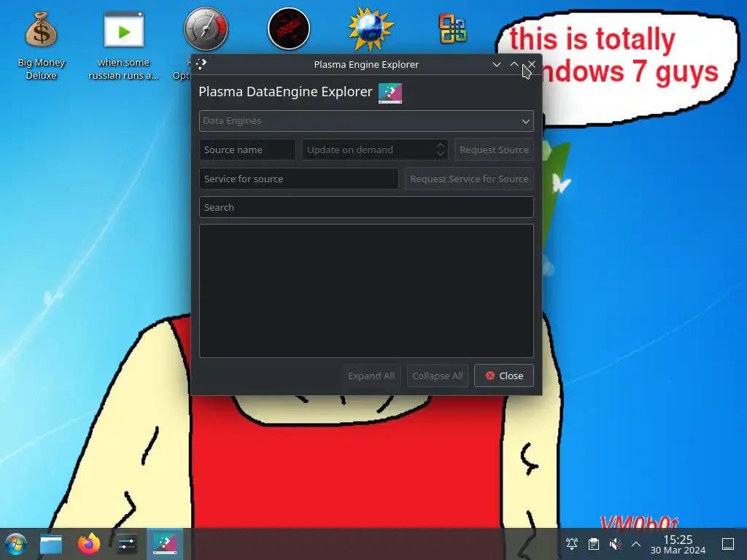
Task: Click the Request Source button
Action: (x=494, y=149)
